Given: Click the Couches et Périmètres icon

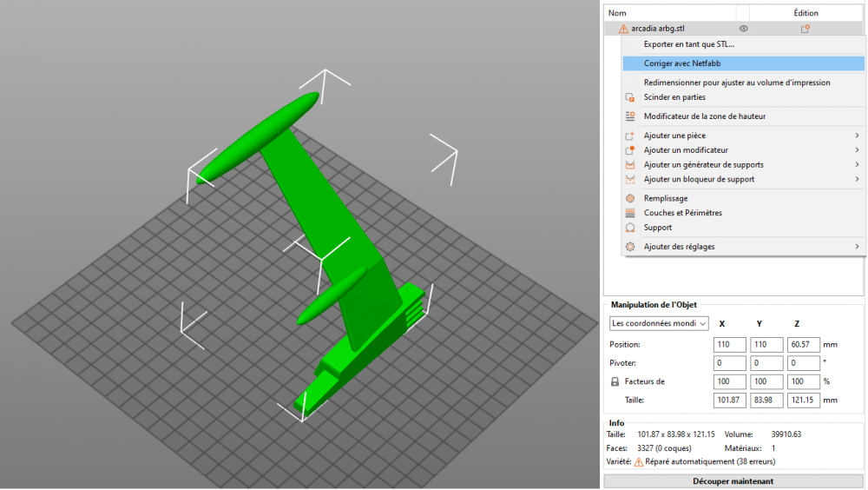Looking at the screenshot, I should pos(630,213).
